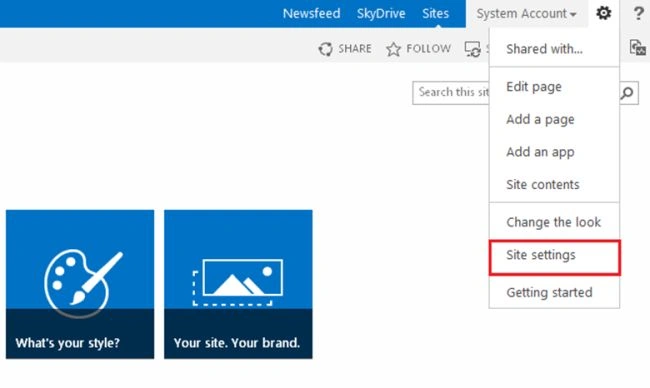Choose Change the look option
The image size is (650, 388).
(x=554, y=222)
